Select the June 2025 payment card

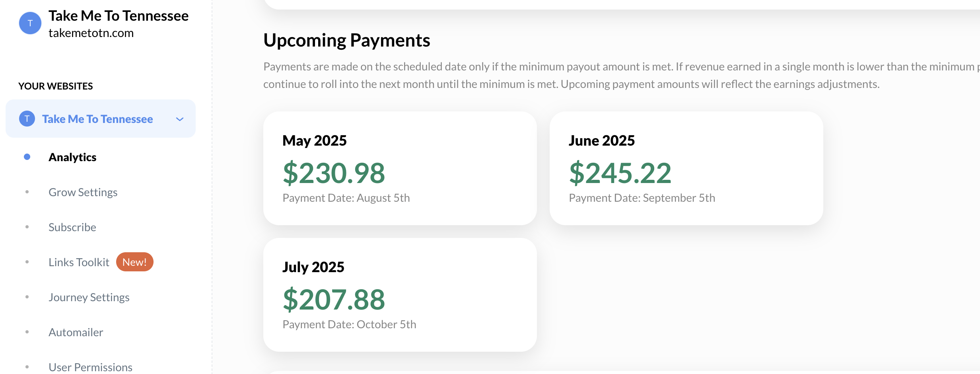pos(686,168)
